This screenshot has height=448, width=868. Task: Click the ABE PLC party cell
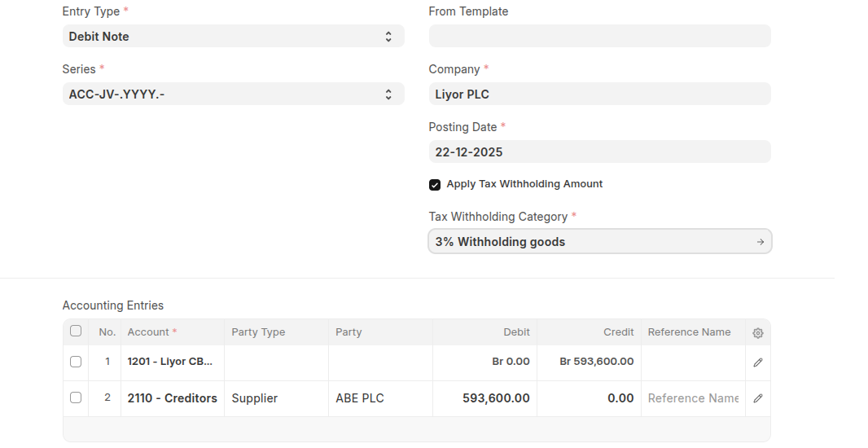coord(379,398)
